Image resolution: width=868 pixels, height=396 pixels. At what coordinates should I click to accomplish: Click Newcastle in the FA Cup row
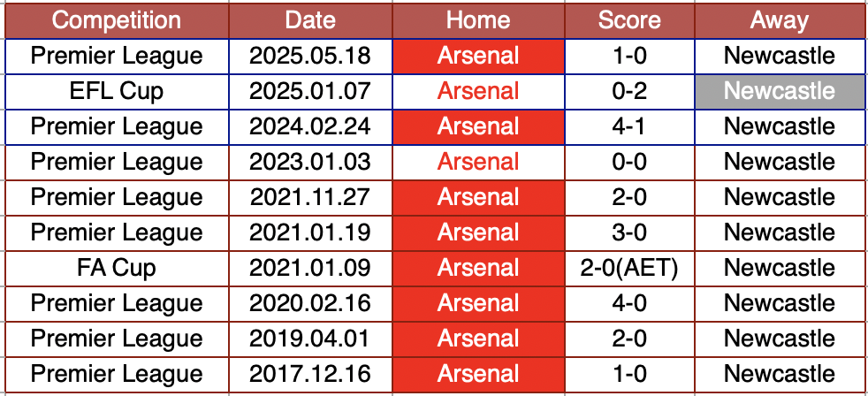pyautogui.click(x=779, y=268)
